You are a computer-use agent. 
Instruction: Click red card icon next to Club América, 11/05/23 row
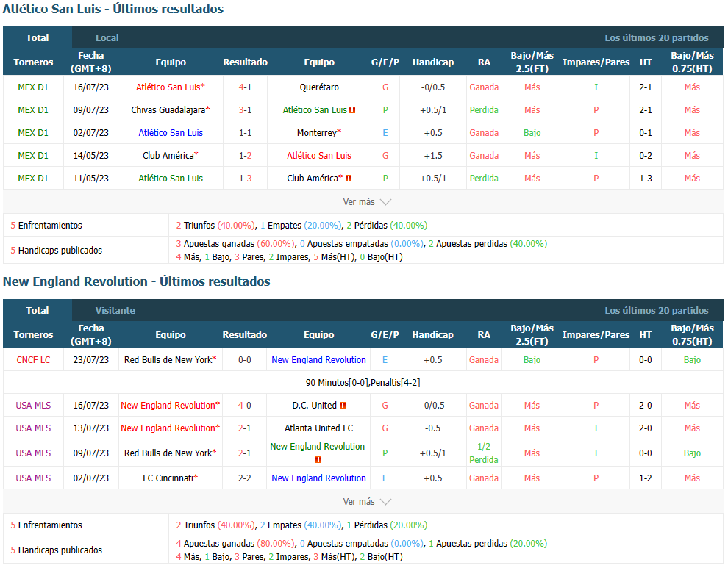point(349,179)
